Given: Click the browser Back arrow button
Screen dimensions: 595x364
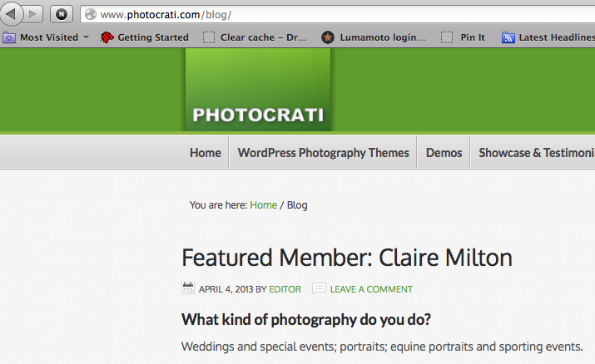Looking at the screenshot, I should click(x=11, y=14).
